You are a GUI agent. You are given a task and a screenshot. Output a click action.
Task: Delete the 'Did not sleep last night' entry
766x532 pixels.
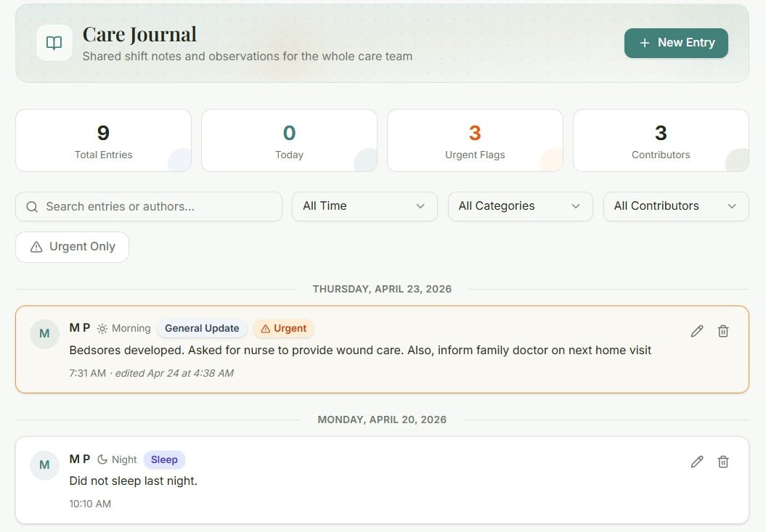click(x=723, y=462)
